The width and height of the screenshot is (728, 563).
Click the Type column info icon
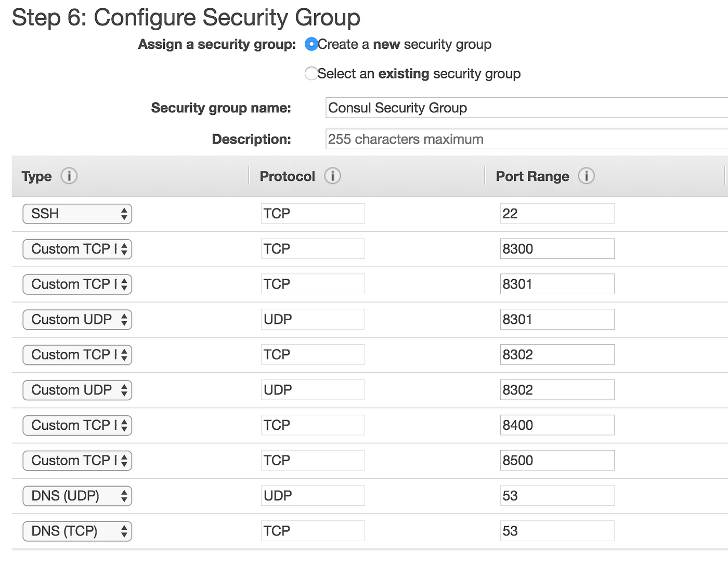(x=69, y=176)
